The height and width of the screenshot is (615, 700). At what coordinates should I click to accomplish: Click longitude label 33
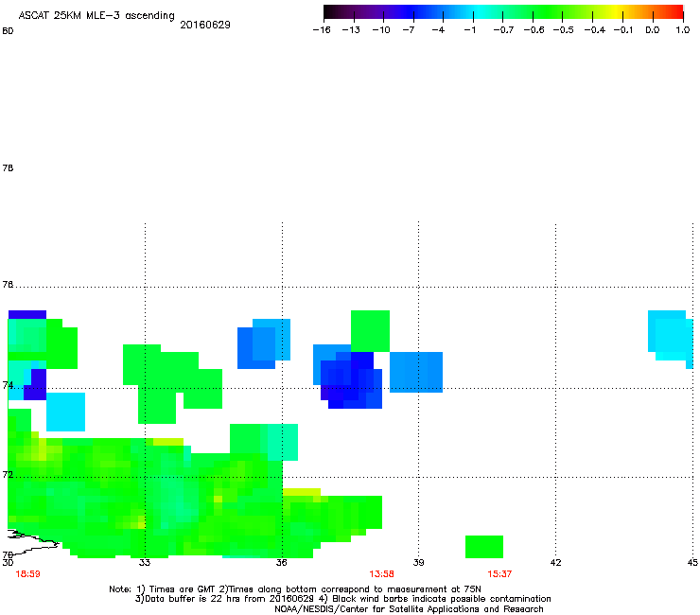pyautogui.click(x=144, y=562)
